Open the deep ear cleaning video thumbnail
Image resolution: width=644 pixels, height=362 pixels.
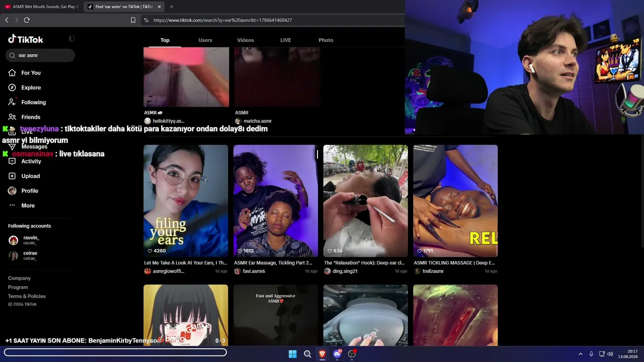tap(365, 201)
